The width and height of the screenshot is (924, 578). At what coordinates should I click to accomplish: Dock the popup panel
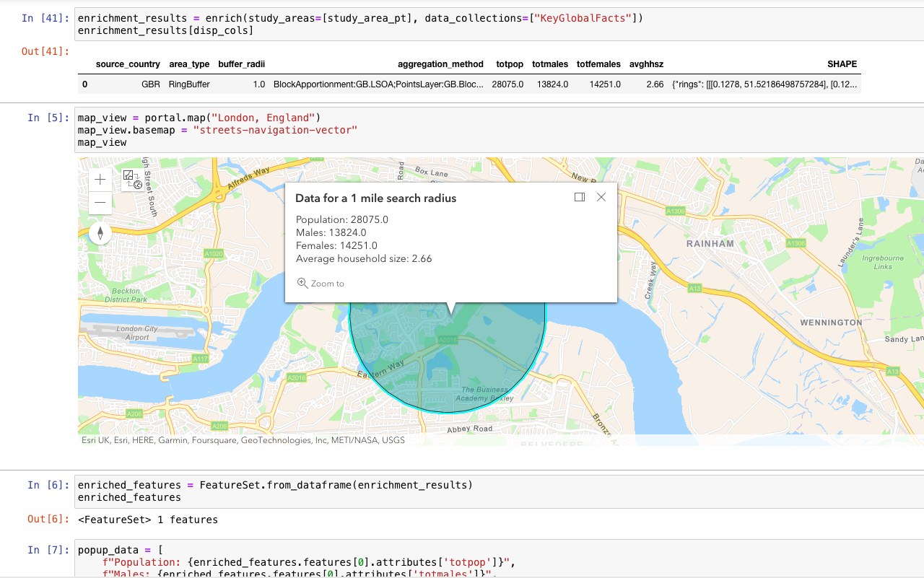(x=579, y=197)
